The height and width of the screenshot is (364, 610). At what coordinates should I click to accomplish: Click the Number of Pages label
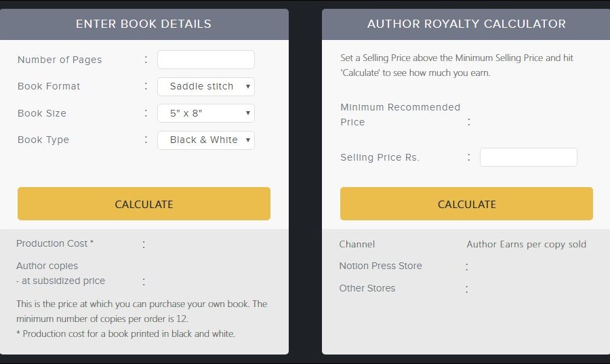(60, 60)
